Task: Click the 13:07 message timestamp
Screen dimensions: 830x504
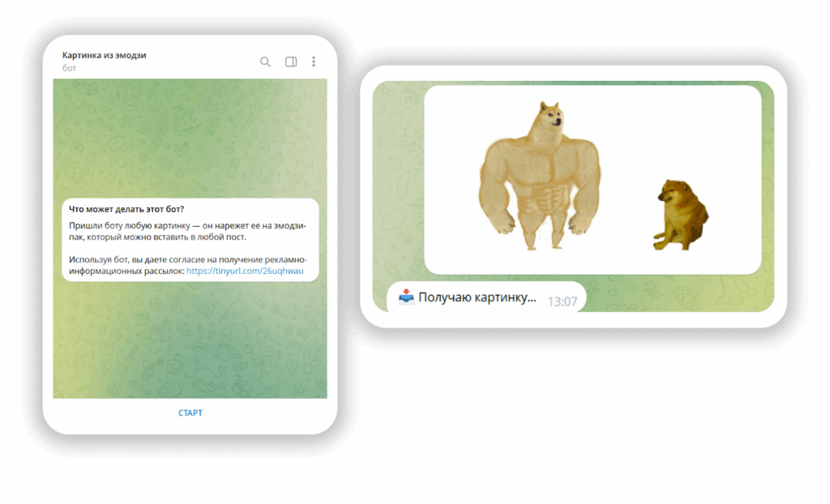Action: pyautogui.click(x=563, y=301)
